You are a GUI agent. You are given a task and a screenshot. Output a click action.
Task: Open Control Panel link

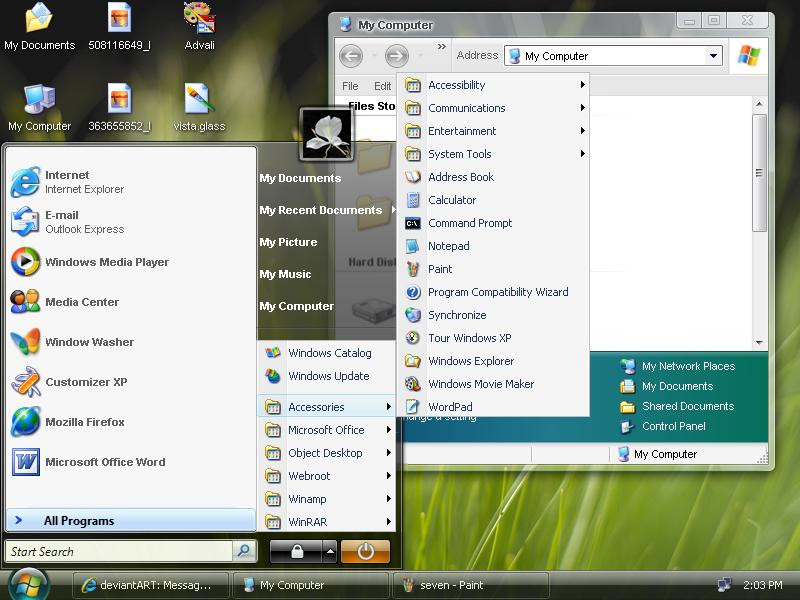(663, 426)
